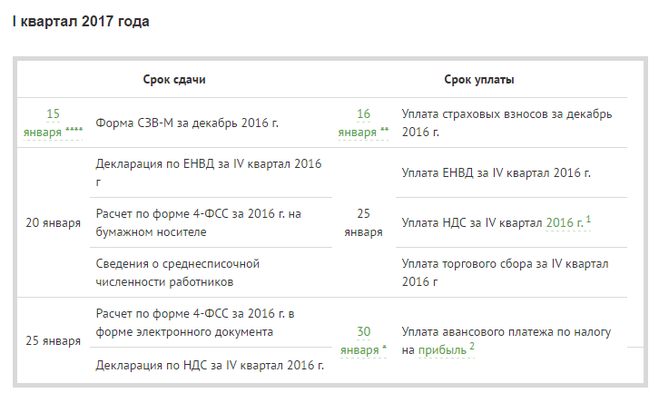The height and width of the screenshot is (403, 659).
Task: Open the green "15 января" deadline link
Action: pos(53,123)
